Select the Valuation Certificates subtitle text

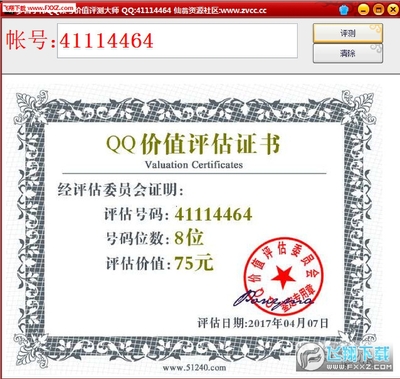194,165
